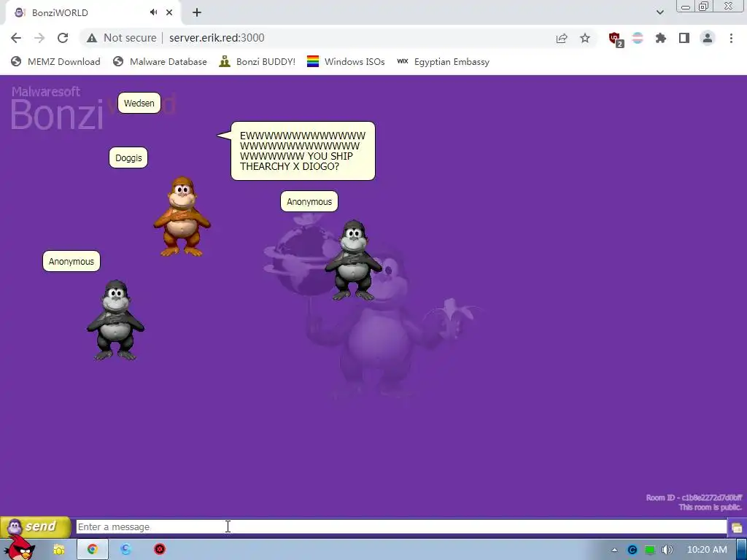Viewport: 747px width, 560px height.
Task: Click the chat log icon beside message box
Action: click(x=737, y=528)
